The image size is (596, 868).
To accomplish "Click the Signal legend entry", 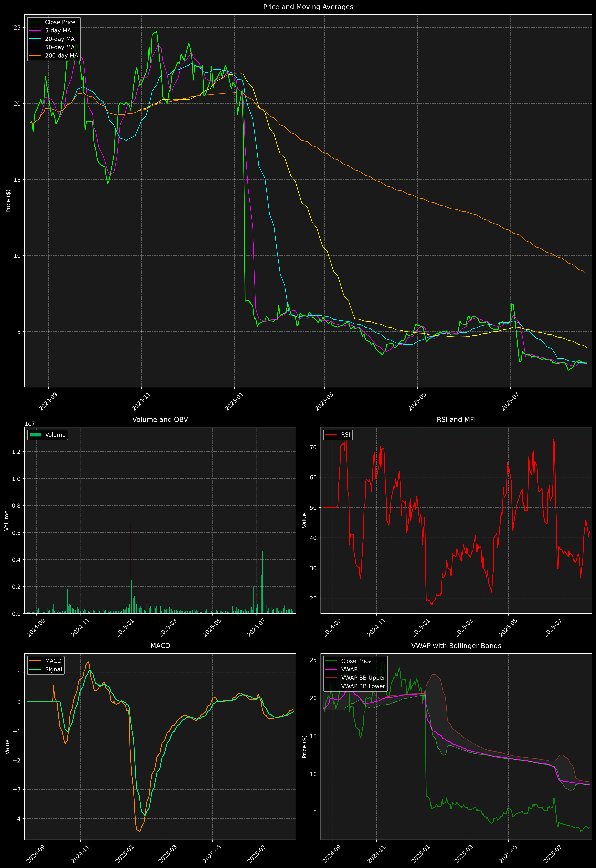I will pyautogui.click(x=53, y=669).
